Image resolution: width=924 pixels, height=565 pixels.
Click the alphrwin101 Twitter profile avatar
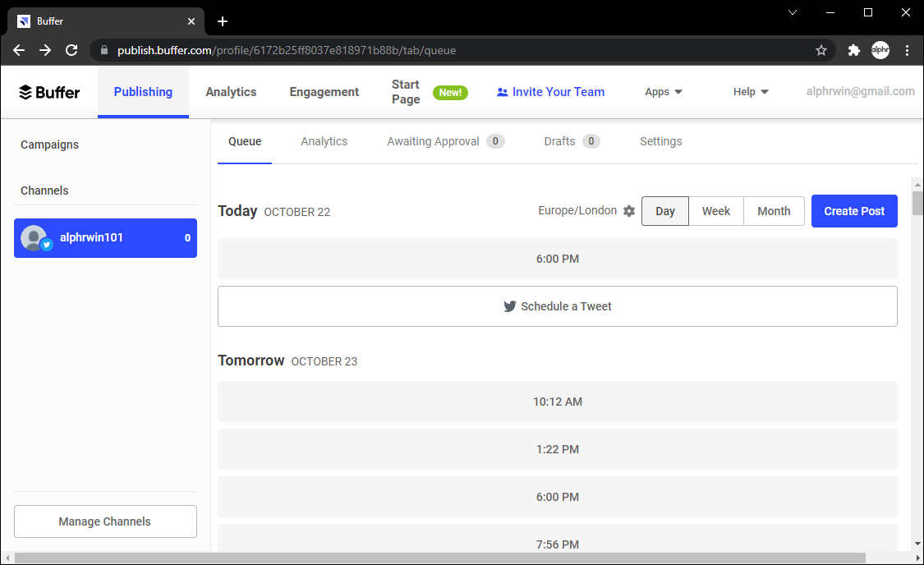tap(34, 238)
